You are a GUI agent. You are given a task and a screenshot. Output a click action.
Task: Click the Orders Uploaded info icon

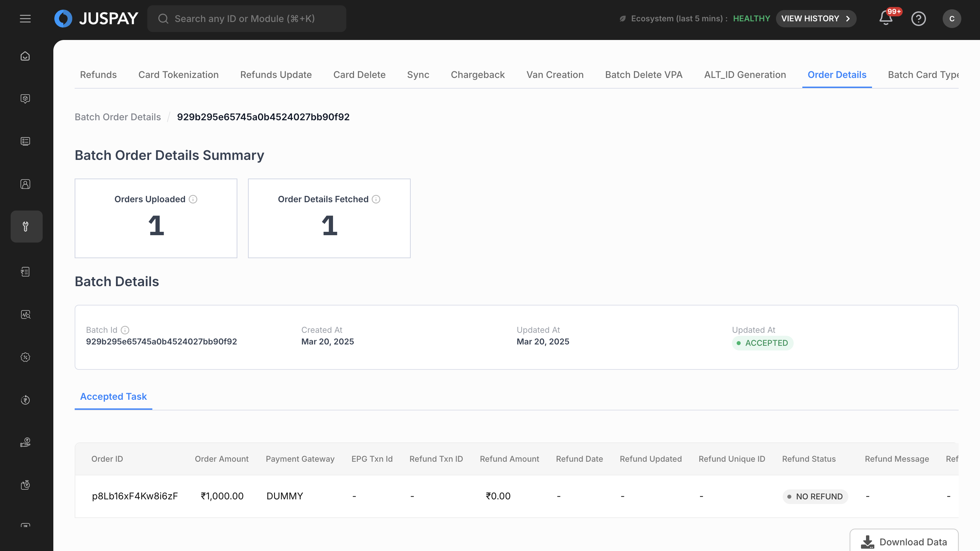pyautogui.click(x=193, y=199)
